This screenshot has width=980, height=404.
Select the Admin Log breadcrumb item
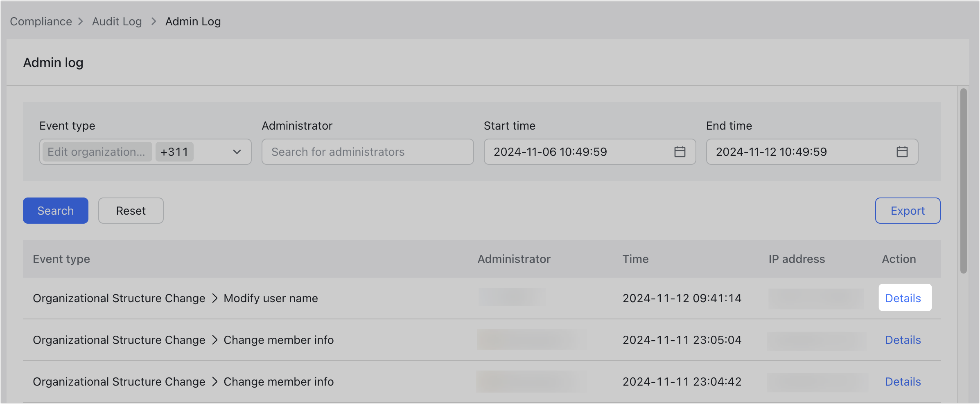click(193, 21)
